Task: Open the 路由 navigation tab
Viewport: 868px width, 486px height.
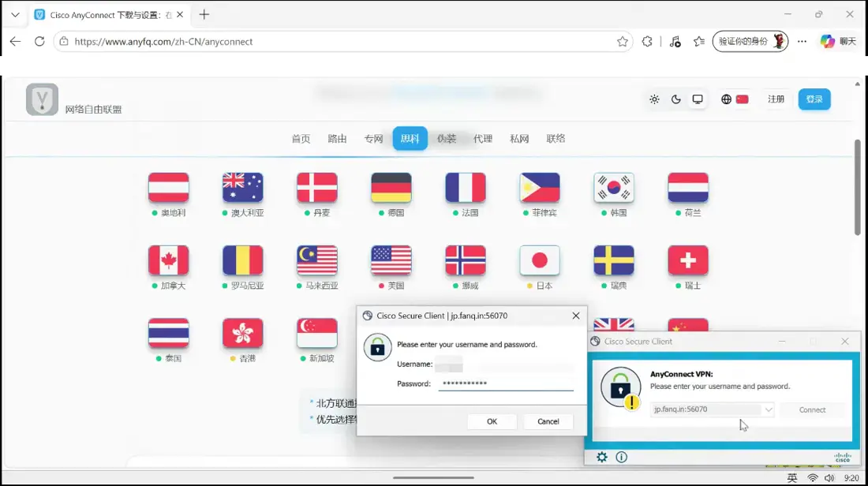Action: (x=337, y=138)
